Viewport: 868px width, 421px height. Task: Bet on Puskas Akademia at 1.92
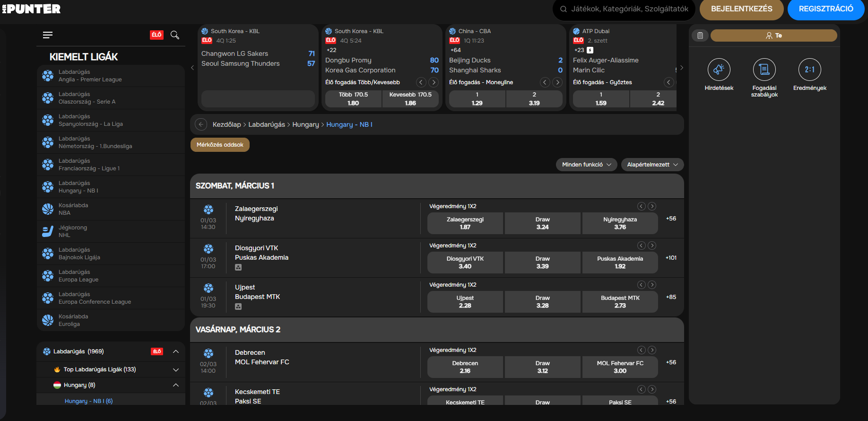coord(620,263)
